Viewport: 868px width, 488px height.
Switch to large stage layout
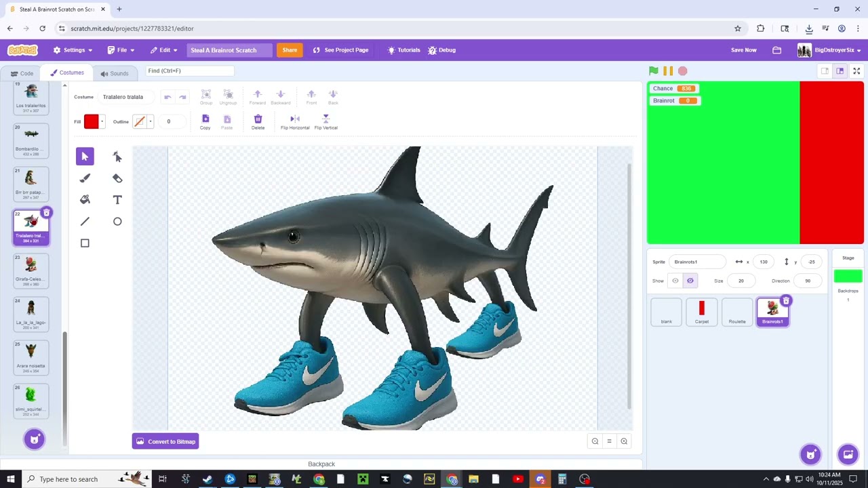[x=840, y=70]
